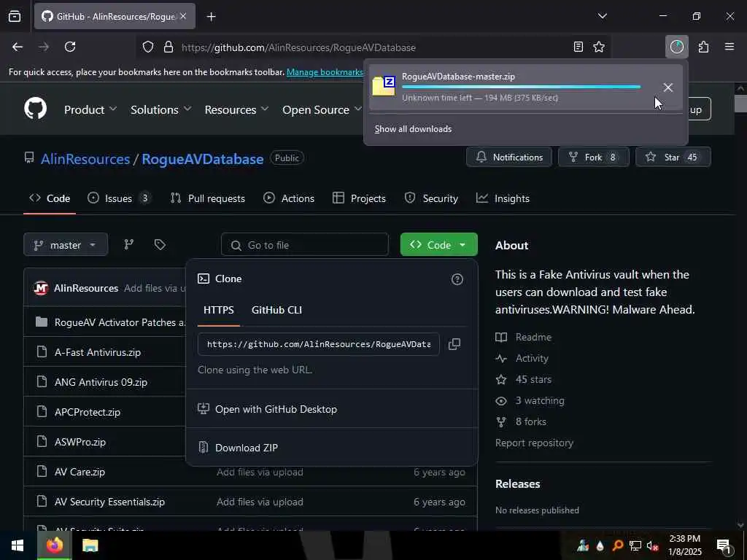The image size is (747, 560).
Task: Open the tracking protection shield icon
Action: pyautogui.click(x=148, y=47)
